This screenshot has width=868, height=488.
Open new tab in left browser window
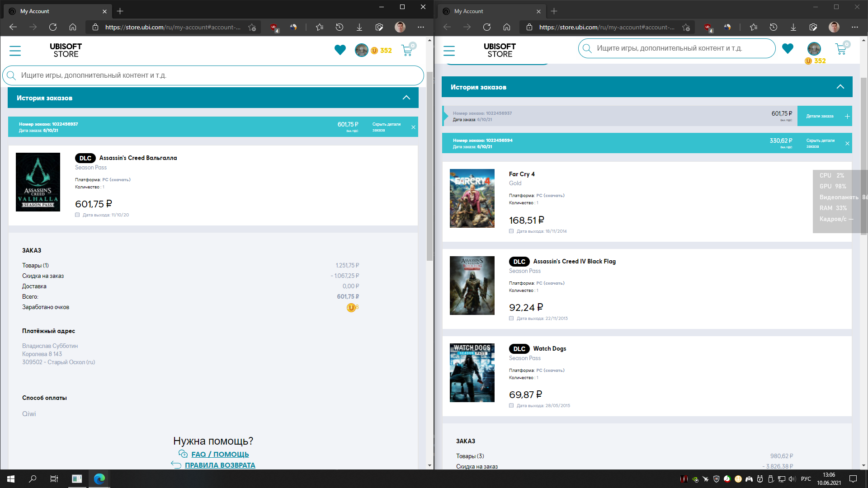click(x=120, y=11)
